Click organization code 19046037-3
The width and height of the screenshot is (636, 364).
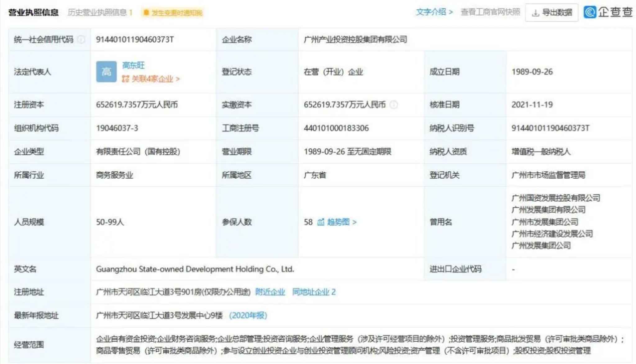pyautogui.click(x=117, y=128)
